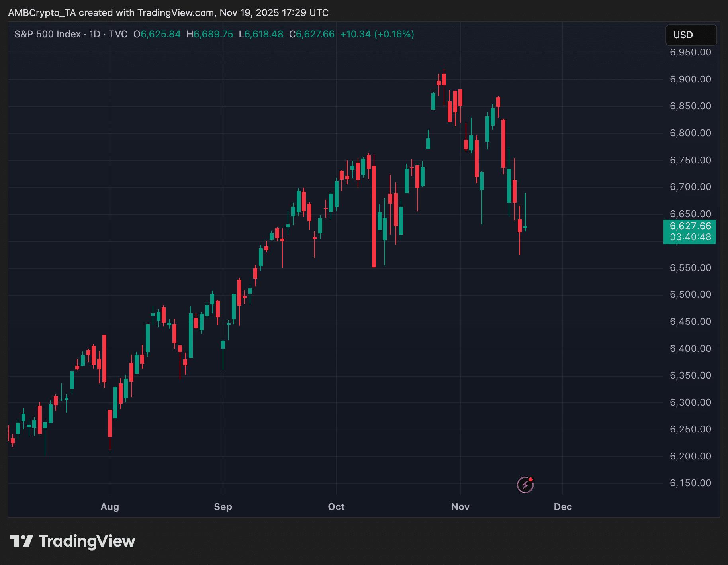
Task: Click the high value H6,689.75 in legend
Action: pos(210,34)
